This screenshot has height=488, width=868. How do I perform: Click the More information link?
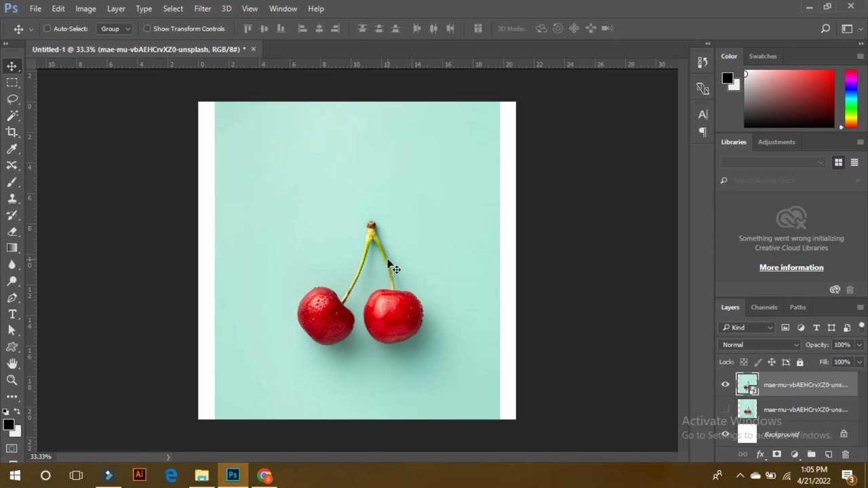point(791,267)
